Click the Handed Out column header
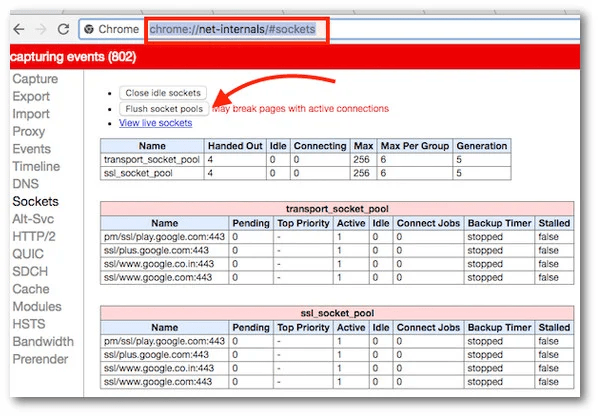599x416 pixels. coord(235,146)
